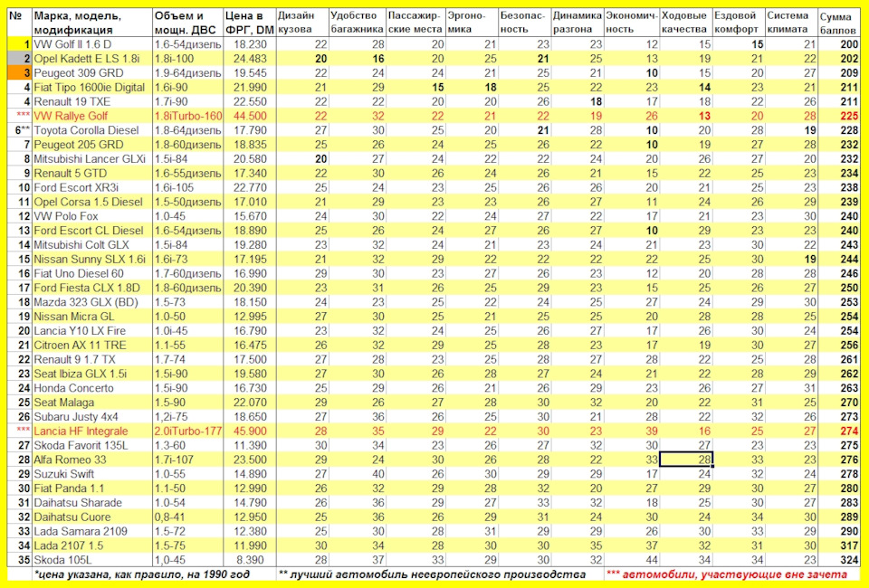Click the 'Lada Samara 2109' cell
Screen dimensions: 869x588
[x=92, y=532]
